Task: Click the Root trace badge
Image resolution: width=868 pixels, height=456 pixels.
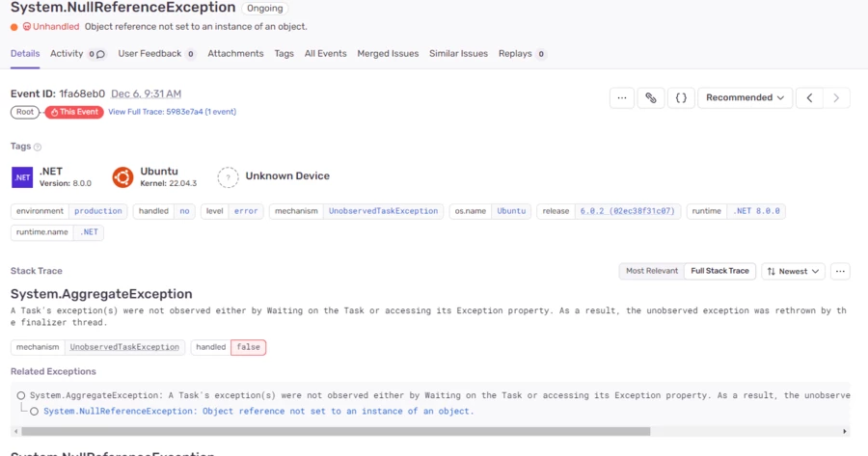Action: click(x=25, y=112)
